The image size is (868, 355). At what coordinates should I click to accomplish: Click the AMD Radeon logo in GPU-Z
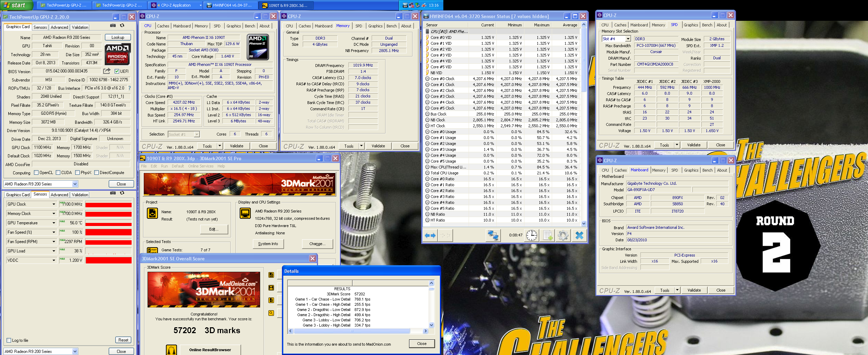click(x=117, y=54)
